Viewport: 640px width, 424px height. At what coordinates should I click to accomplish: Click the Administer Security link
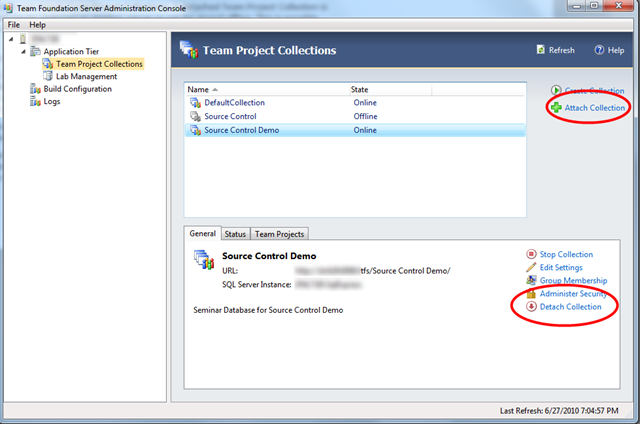[572, 294]
